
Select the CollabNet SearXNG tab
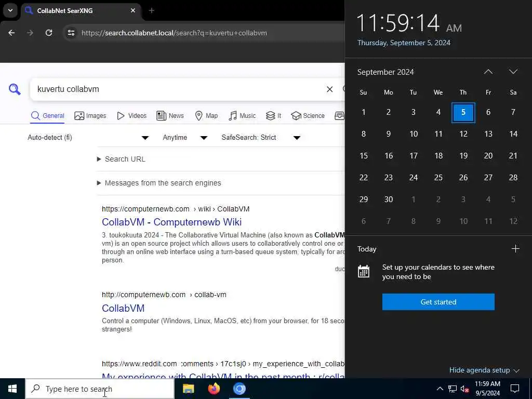[x=81, y=10]
